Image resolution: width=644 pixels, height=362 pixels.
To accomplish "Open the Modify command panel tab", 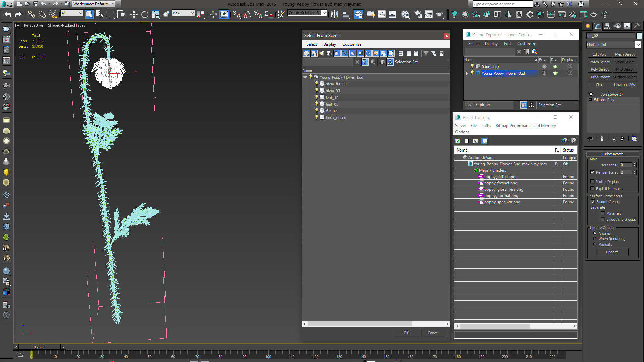I will pyautogui.click(x=597, y=26).
